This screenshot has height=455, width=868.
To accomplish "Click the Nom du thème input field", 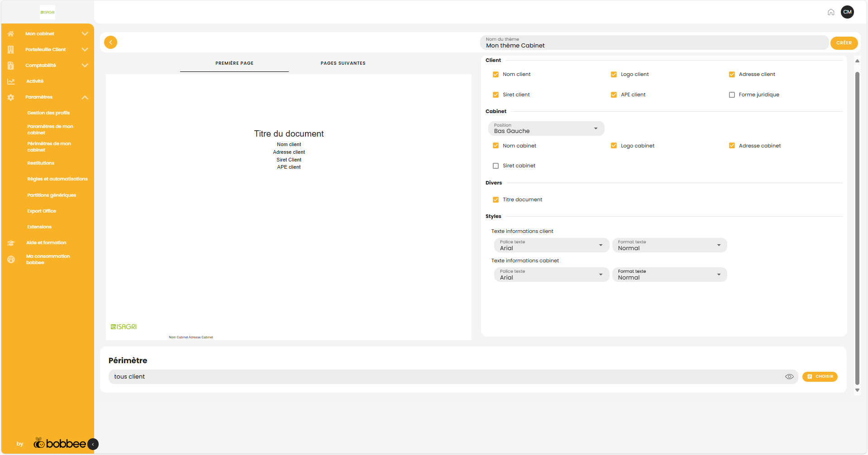I will 654,43.
